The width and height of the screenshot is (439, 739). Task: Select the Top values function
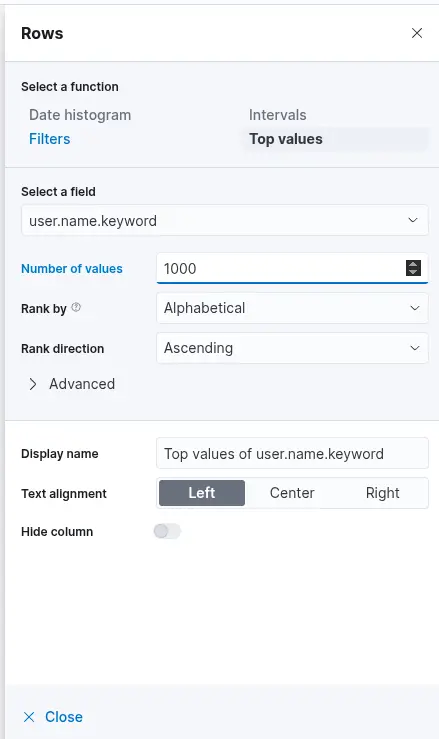click(286, 139)
